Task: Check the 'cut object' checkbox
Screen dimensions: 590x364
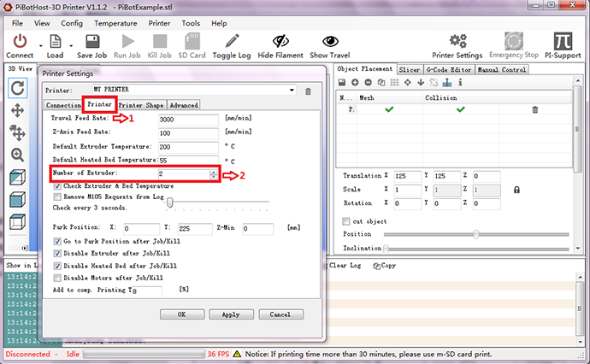Action: point(346,221)
